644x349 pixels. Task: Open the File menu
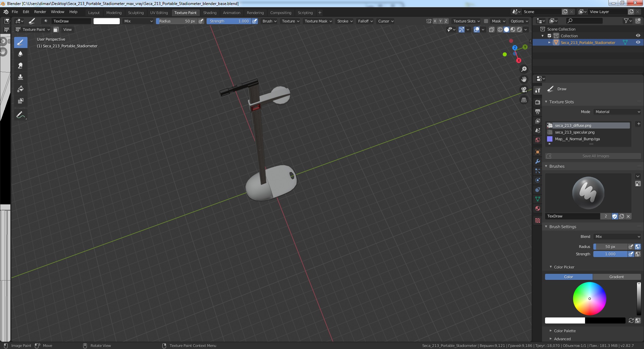click(x=15, y=12)
